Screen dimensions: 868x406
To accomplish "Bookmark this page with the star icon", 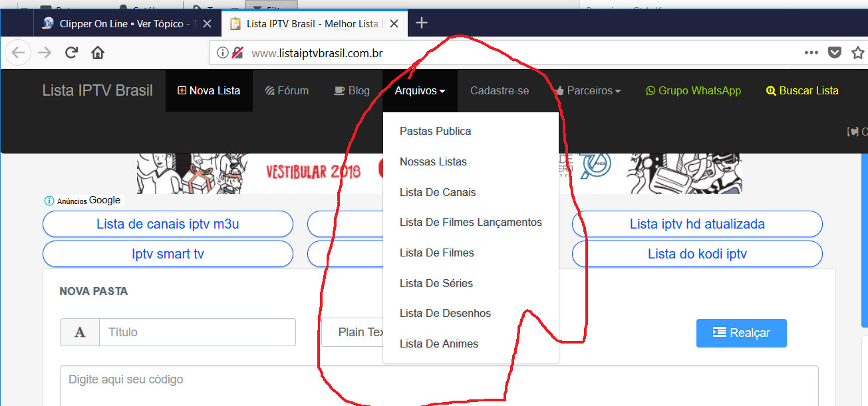I will pyautogui.click(x=858, y=52).
